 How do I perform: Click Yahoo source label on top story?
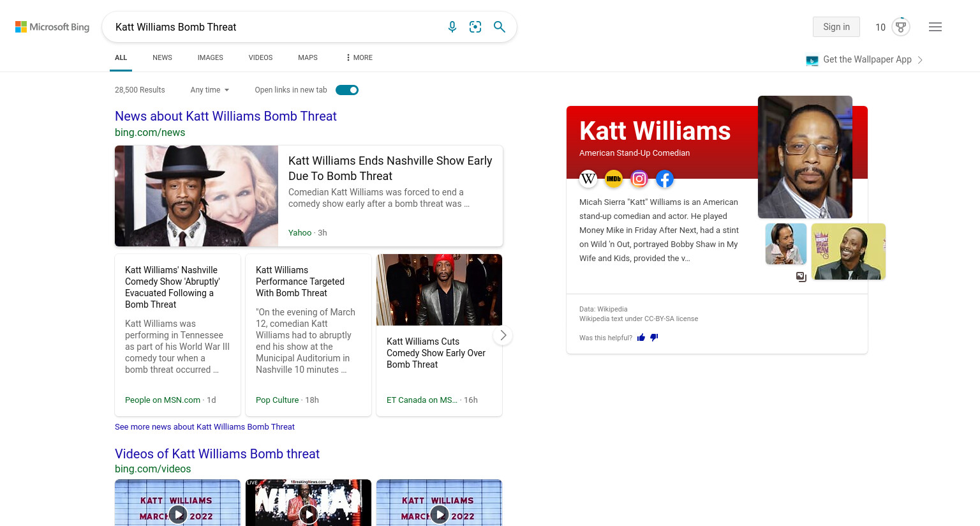click(x=300, y=233)
